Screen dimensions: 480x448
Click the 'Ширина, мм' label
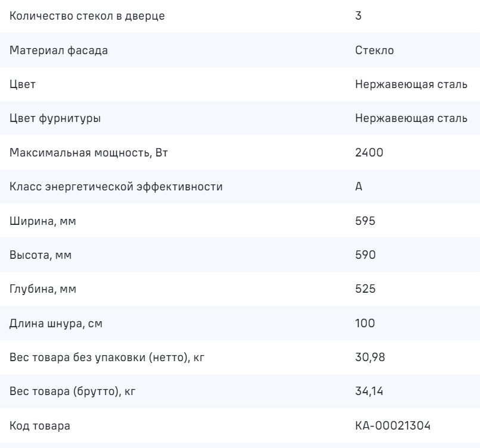(43, 222)
